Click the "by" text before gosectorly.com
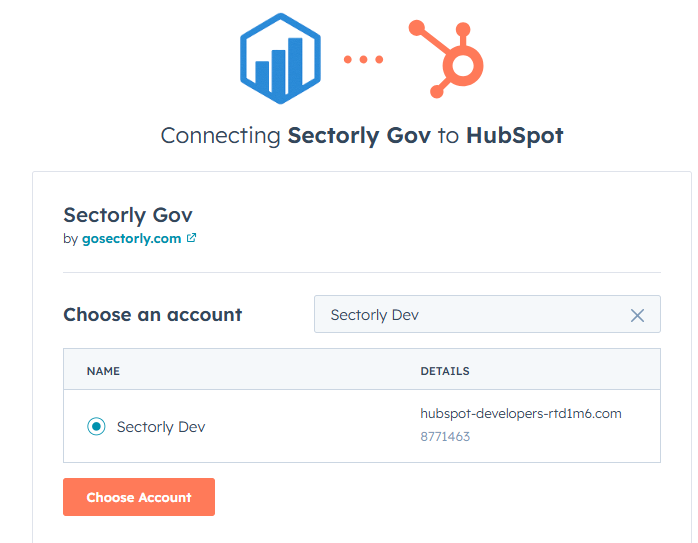The image size is (698, 543). pyautogui.click(x=70, y=239)
